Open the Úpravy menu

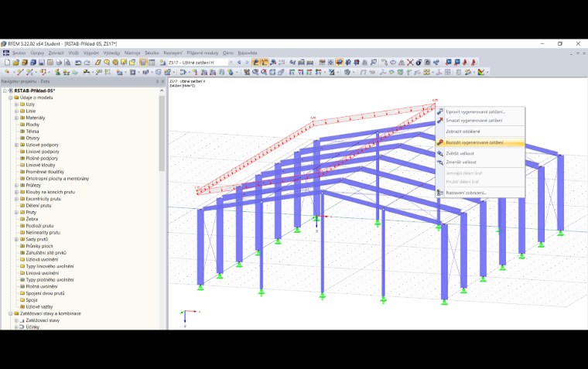coord(37,53)
